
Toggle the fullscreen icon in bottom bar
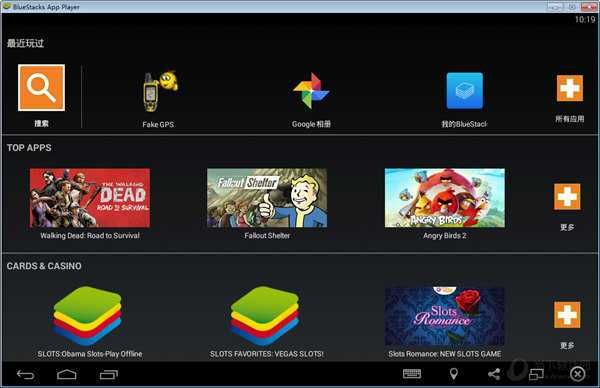point(536,374)
